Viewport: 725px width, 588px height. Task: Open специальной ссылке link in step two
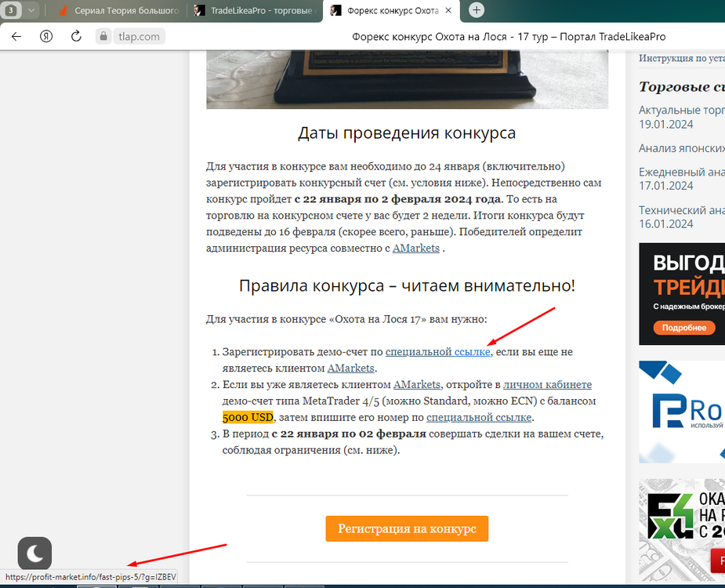coord(479,418)
